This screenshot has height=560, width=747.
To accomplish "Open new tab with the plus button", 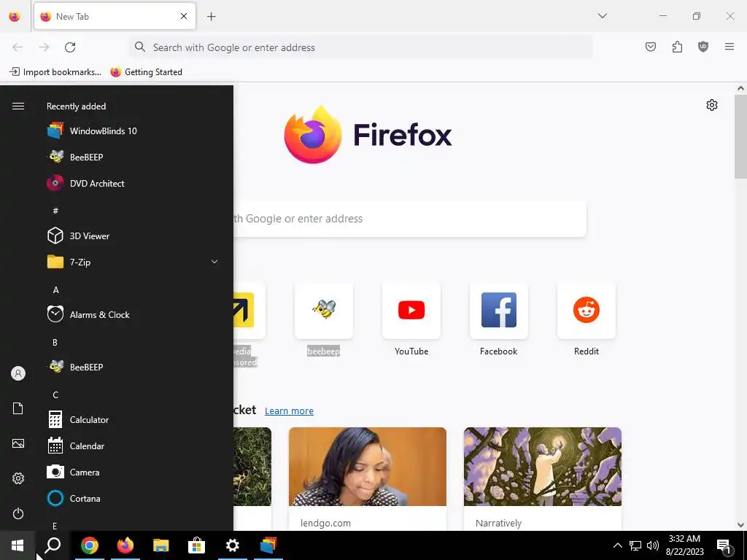I will pos(211,17).
